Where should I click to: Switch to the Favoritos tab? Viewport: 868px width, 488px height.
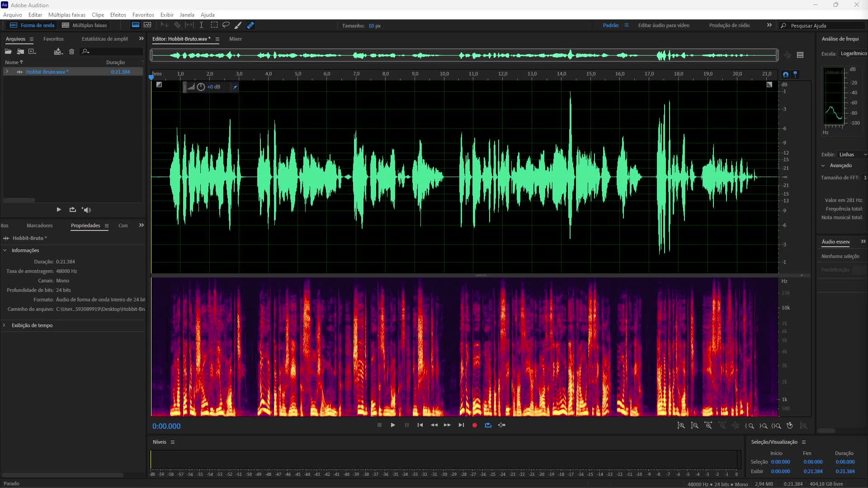(53, 39)
